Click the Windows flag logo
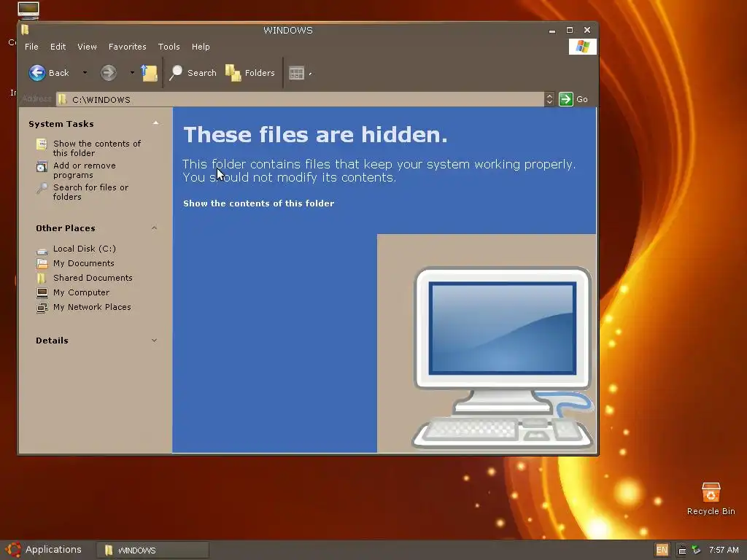Image resolution: width=747 pixels, height=560 pixels. (x=583, y=47)
